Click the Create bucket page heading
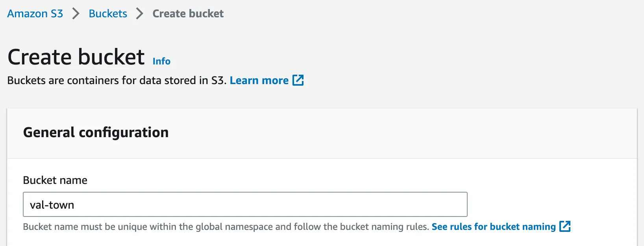The width and height of the screenshot is (644, 246). pos(76,57)
